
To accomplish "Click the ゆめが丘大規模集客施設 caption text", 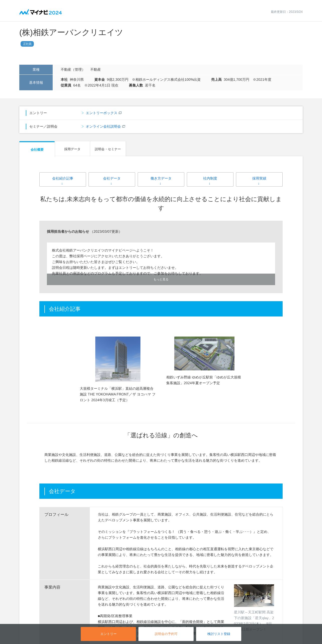I will (204, 380).
